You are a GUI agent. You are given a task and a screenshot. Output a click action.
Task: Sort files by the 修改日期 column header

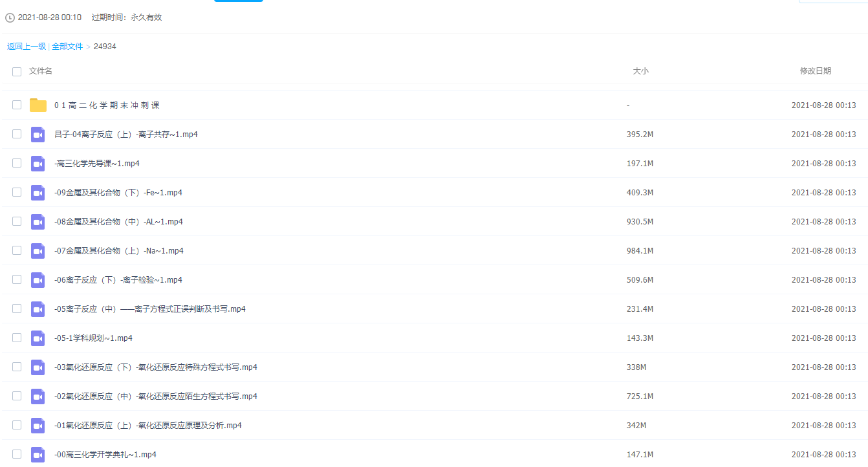tap(815, 71)
